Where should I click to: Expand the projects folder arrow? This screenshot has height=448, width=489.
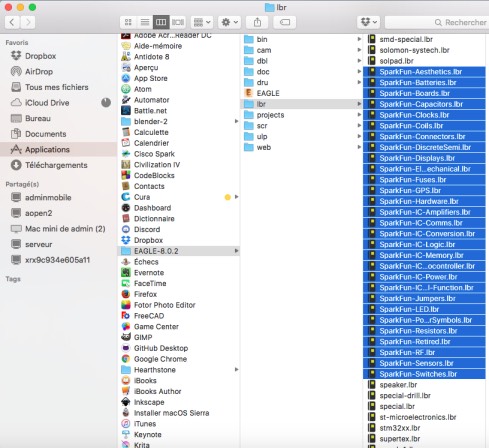(359, 115)
